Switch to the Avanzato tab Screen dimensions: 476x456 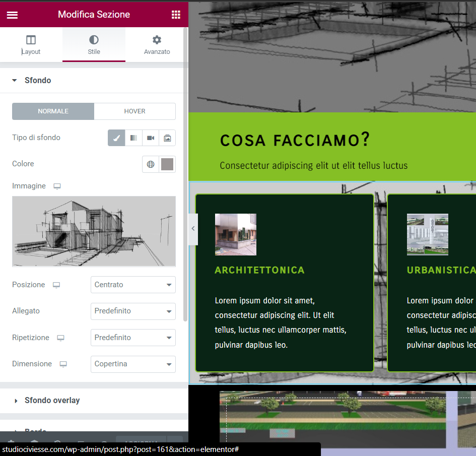click(x=157, y=45)
